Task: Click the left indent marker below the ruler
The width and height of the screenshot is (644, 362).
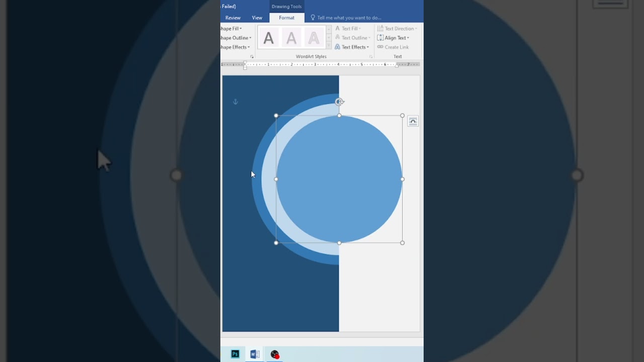Action: click(245, 67)
